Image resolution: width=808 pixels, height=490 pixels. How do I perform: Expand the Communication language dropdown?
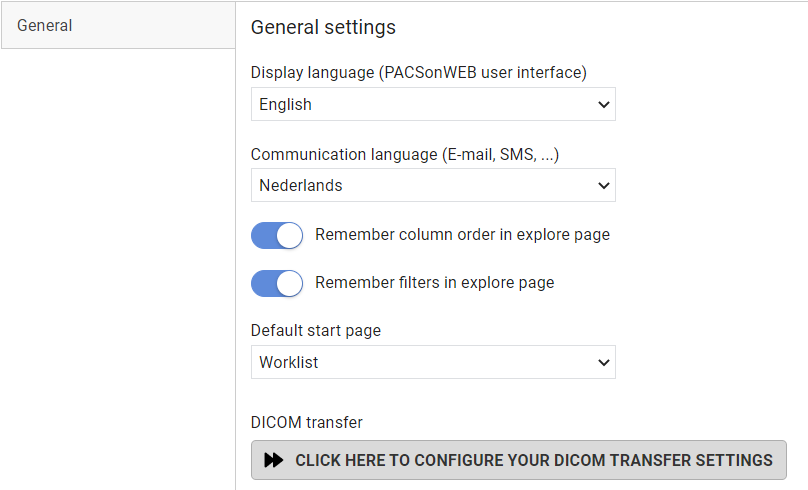click(433, 185)
